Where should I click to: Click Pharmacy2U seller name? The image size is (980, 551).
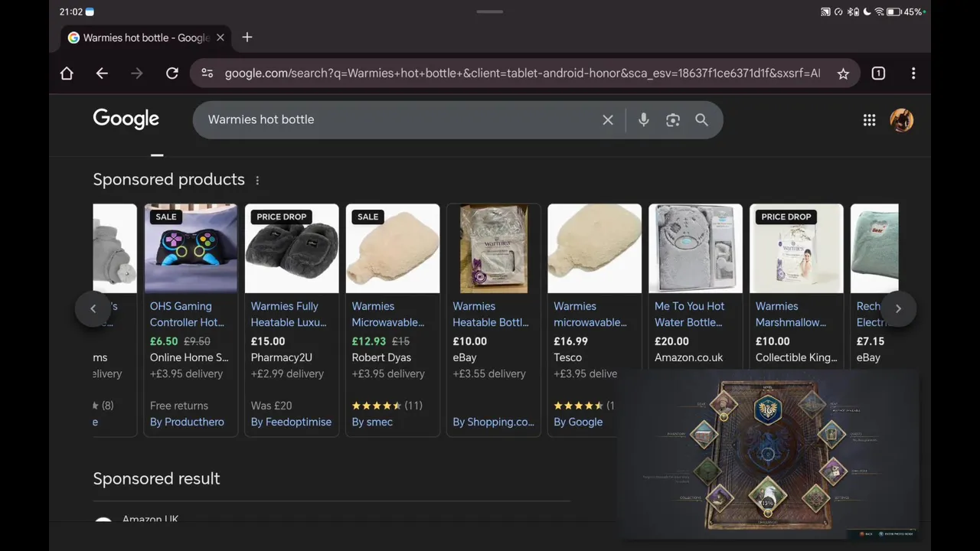[281, 357]
